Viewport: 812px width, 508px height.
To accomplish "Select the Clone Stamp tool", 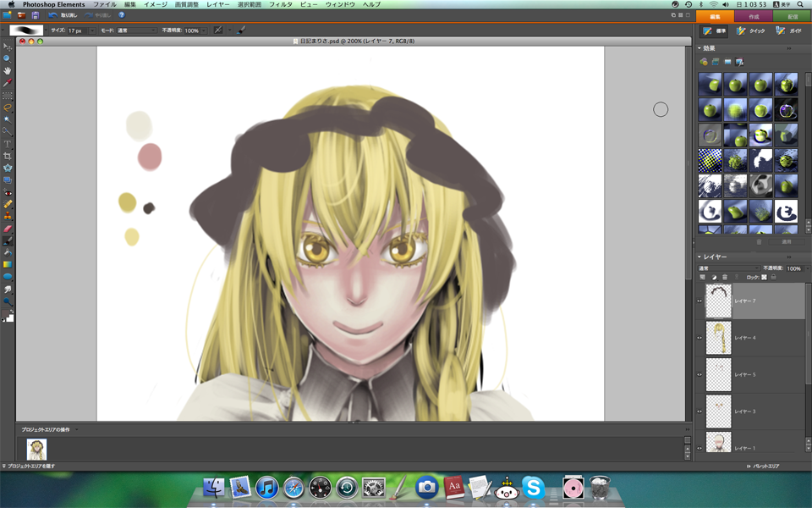I will click(x=8, y=216).
